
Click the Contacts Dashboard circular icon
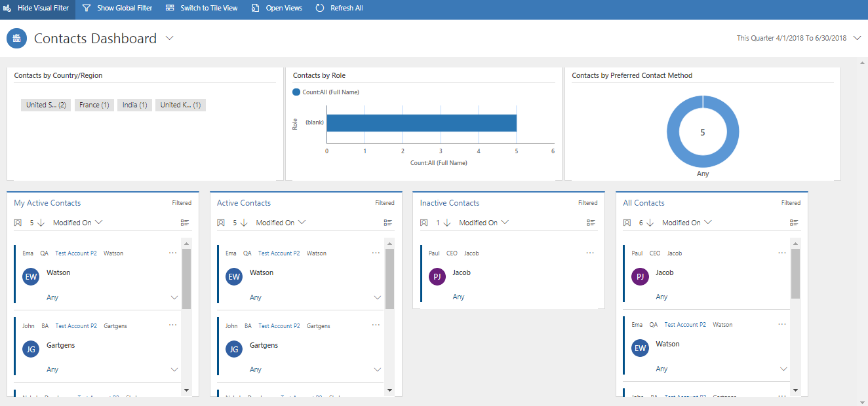pyautogui.click(x=16, y=39)
